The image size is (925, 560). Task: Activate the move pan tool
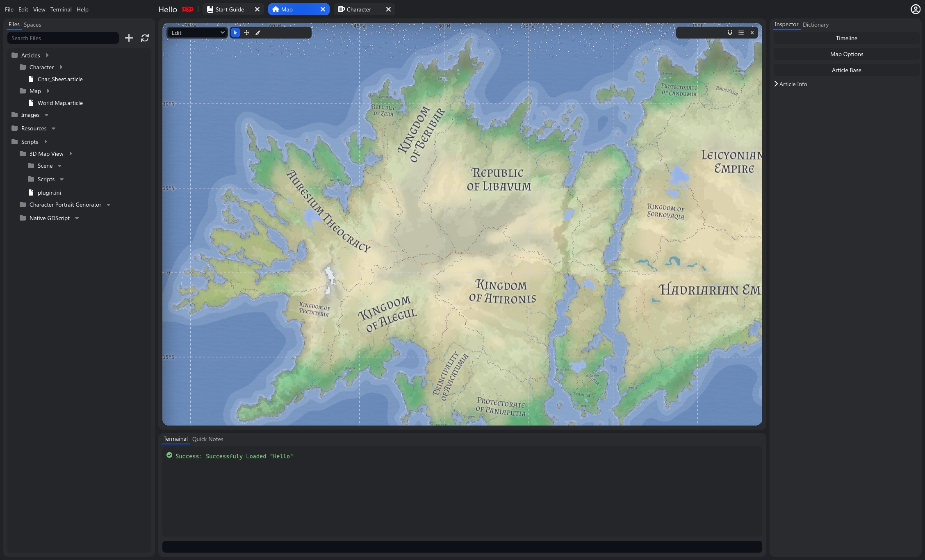(x=246, y=33)
